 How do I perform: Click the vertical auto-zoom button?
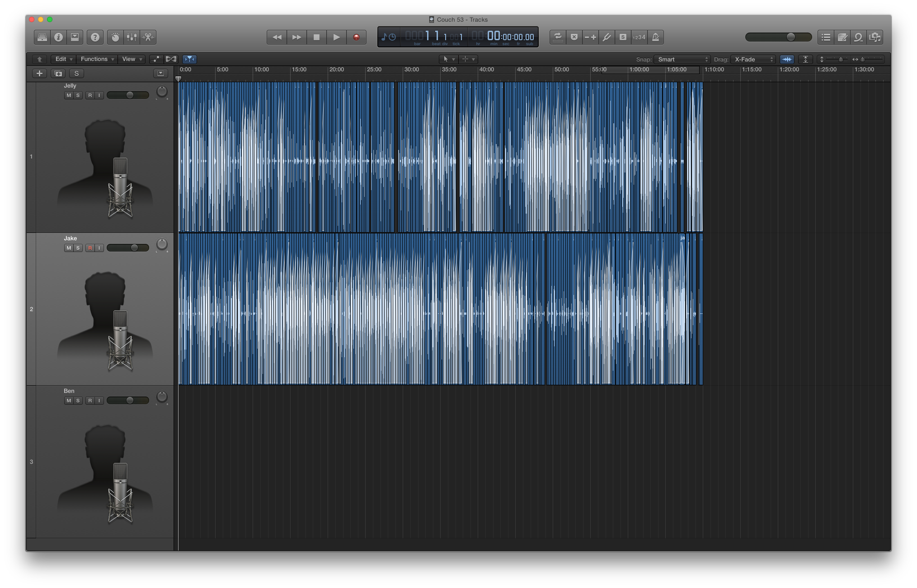pyautogui.click(x=805, y=59)
